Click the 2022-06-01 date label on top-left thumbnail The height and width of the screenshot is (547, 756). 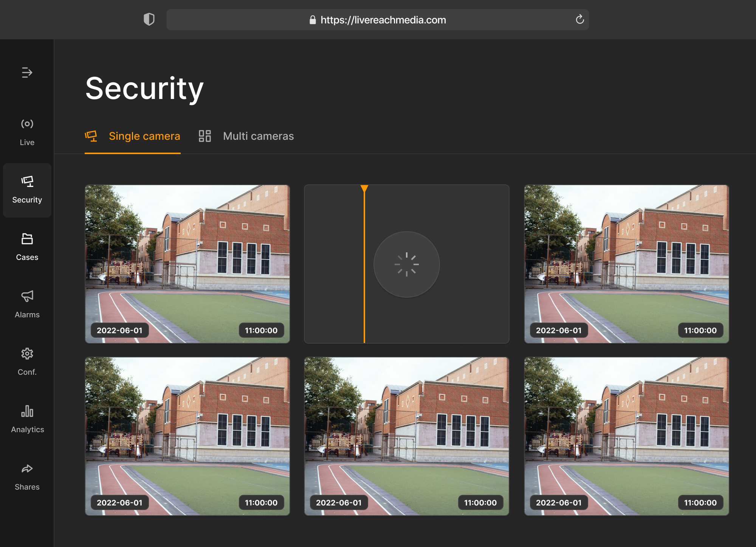[x=119, y=330]
